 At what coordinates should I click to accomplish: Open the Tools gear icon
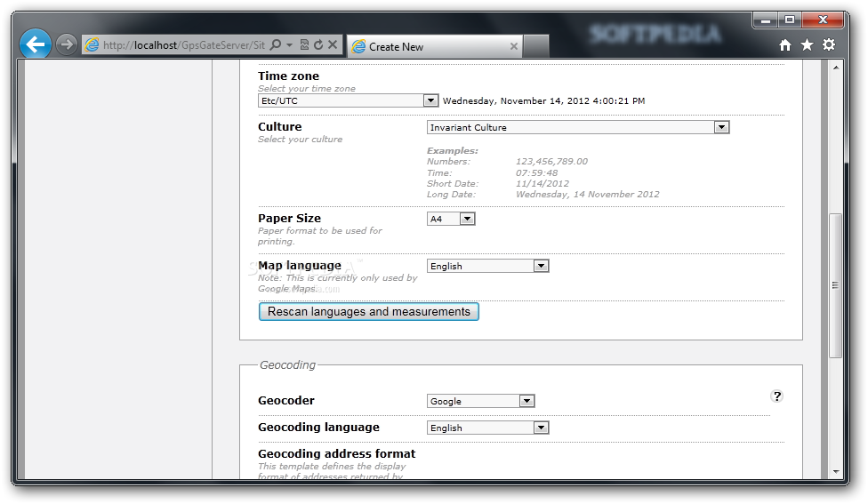tap(829, 44)
